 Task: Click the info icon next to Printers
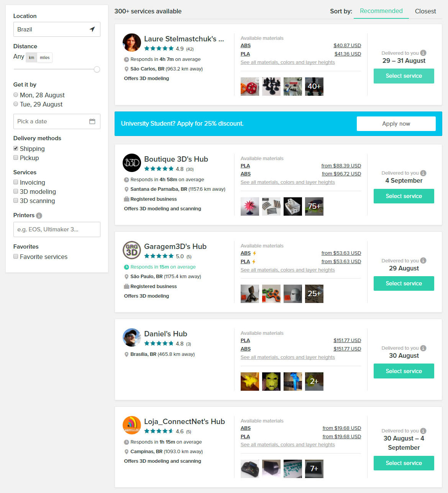(39, 216)
